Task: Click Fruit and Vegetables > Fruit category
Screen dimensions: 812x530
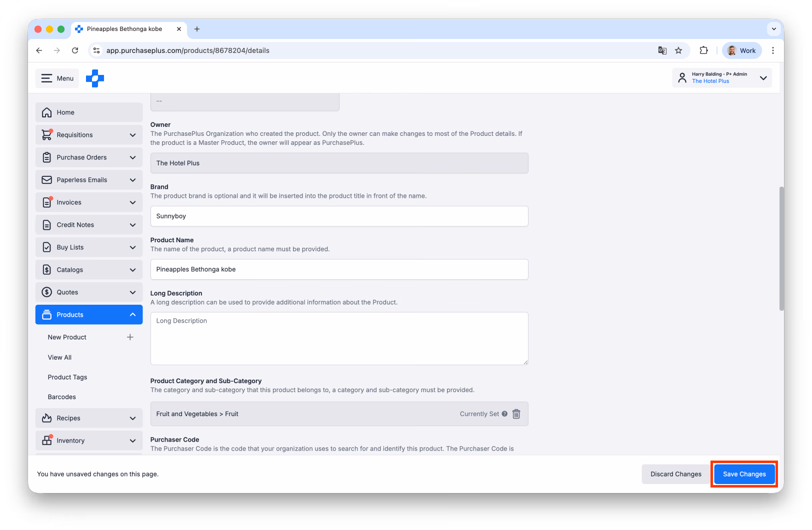Action: (x=197, y=414)
